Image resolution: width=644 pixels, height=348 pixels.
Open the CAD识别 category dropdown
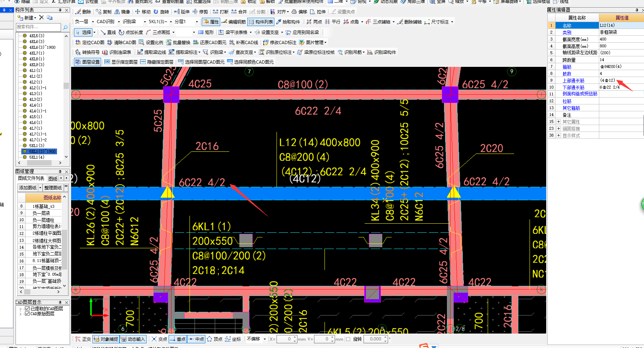tap(119, 22)
